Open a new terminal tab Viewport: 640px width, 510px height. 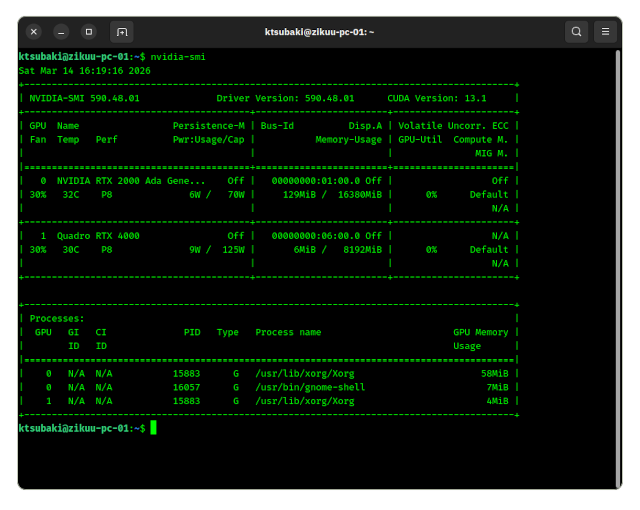tap(122, 32)
